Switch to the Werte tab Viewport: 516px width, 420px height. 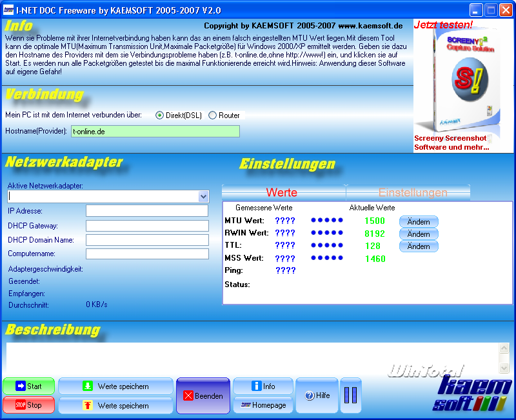pyautogui.click(x=283, y=192)
